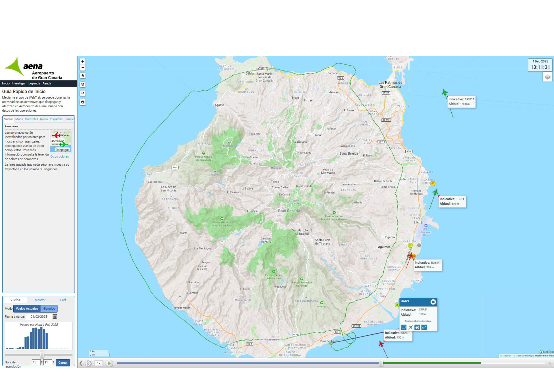Viewport: 554px width, 392px height.
Task: Open playback settings gear icon
Action: [88, 363]
